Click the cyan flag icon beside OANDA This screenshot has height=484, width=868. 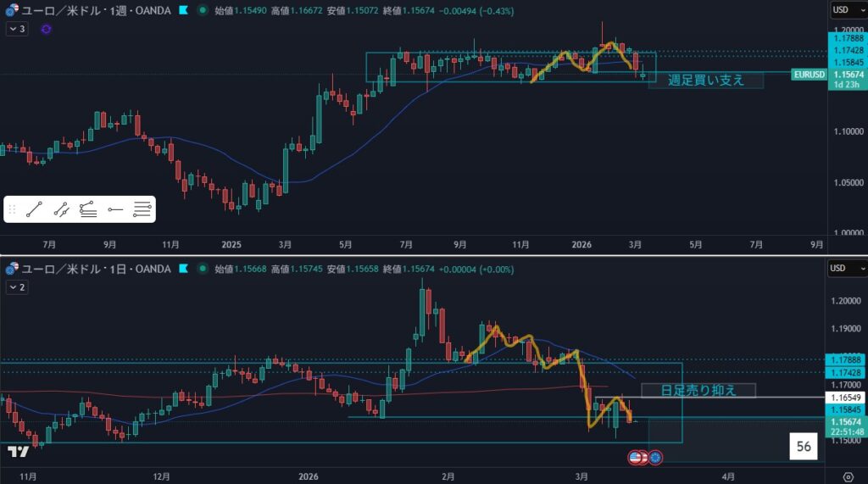pos(185,10)
